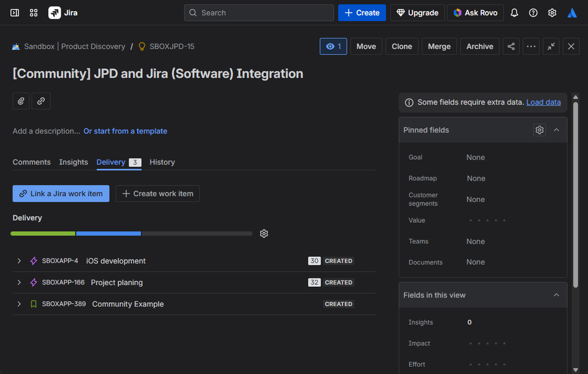Click the attachment paperclip icon
The width and height of the screenshot is (588, 374).
[21, 101]
